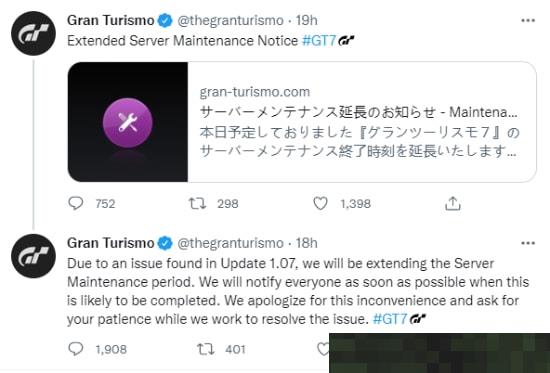
Task: Retweet the Extended Server Maintenance Notice tweet
Action: [197, 203]
